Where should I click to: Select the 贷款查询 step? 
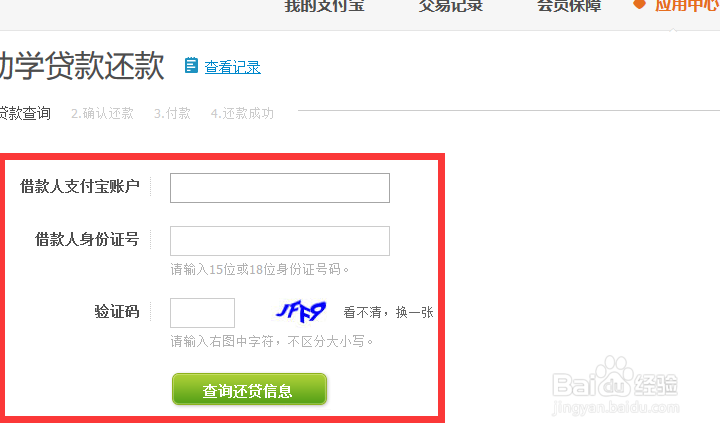[x=25, y=113]
